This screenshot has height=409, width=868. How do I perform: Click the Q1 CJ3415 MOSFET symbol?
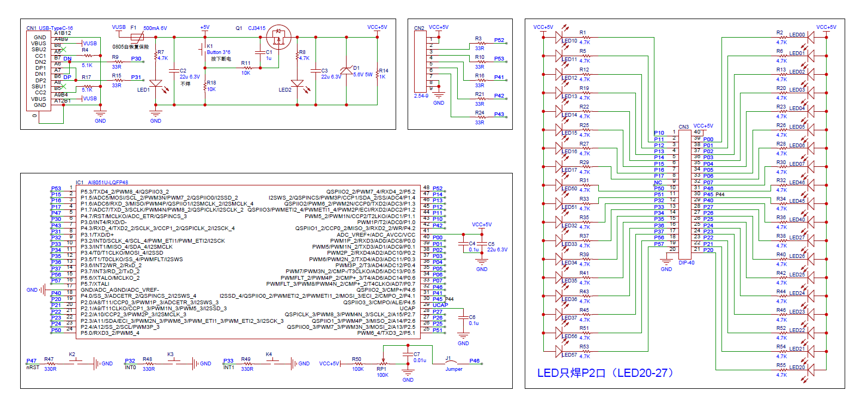pyautogui.click(x=279, y=38)
